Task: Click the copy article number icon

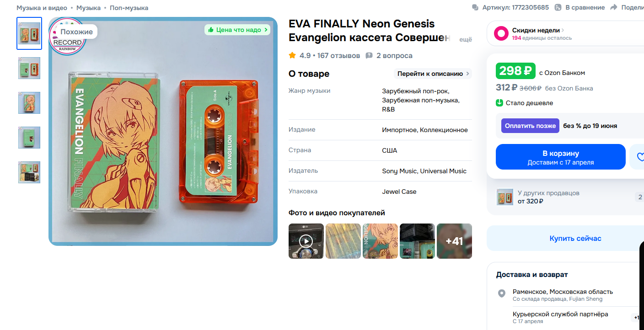Action: [x=475, y=7]
